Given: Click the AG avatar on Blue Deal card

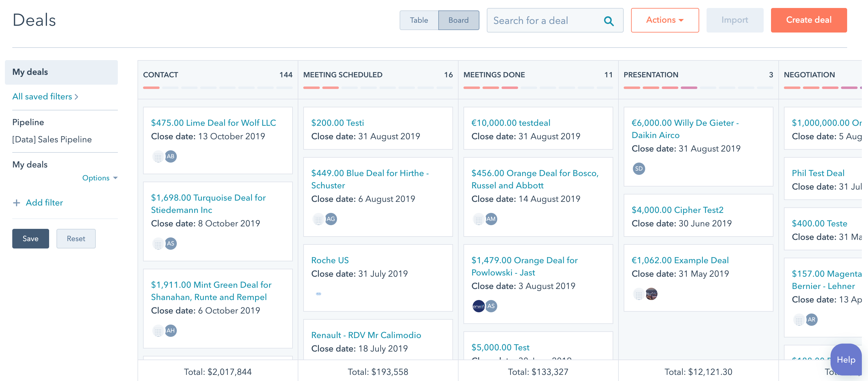Looking at the screenshot, I should pyautogui.click(x=331, y=219).
